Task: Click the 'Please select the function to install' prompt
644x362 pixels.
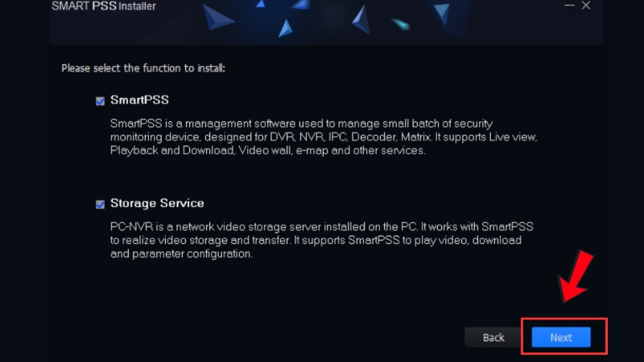Action: [x=143, y=68]
